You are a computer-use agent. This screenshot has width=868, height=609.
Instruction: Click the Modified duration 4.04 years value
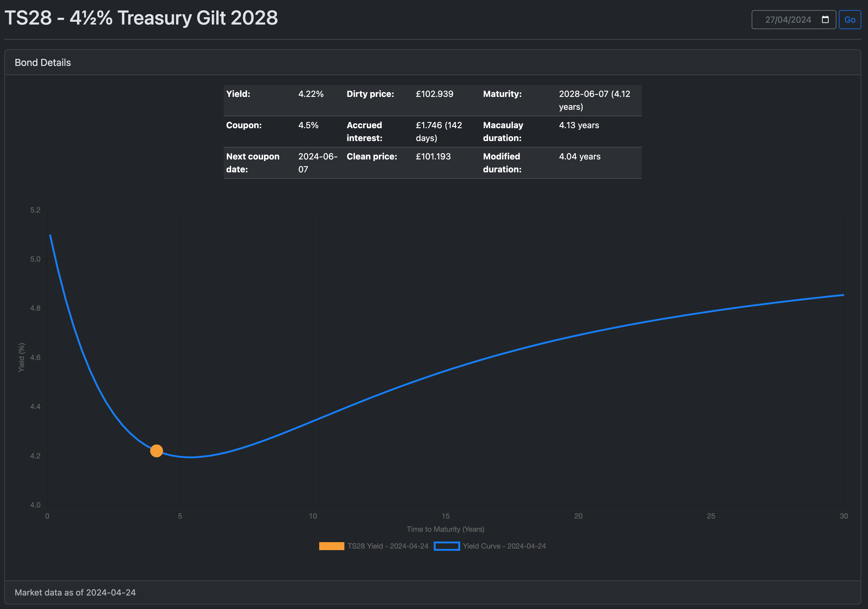coord(579,156)
